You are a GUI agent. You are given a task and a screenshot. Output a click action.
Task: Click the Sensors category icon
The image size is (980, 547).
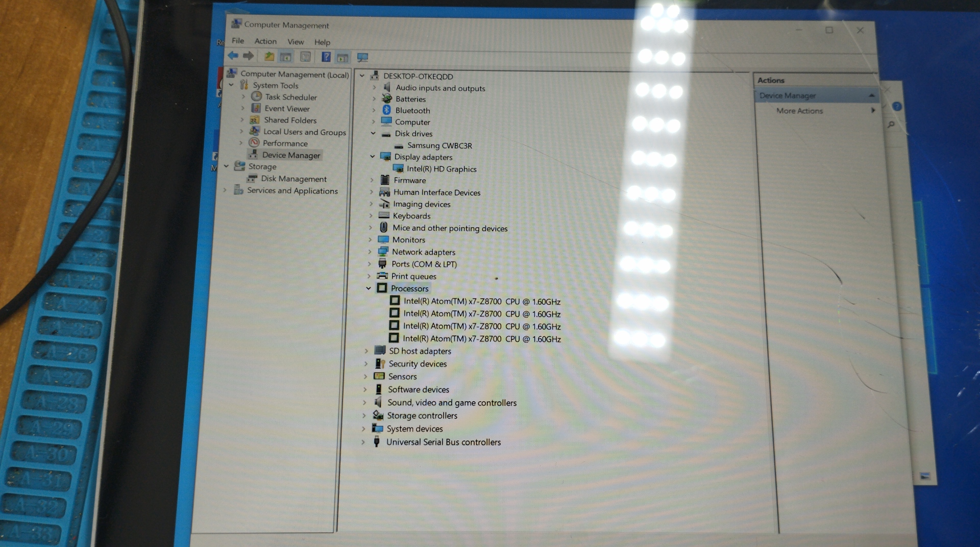coord(379,376)
